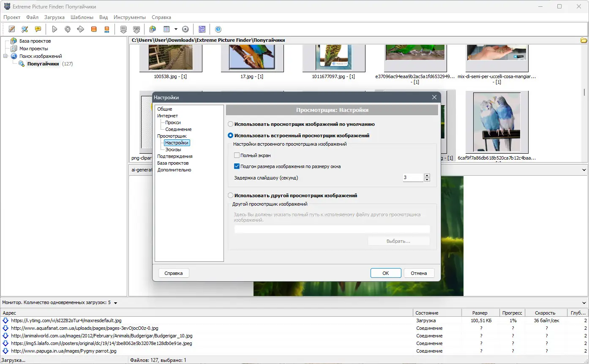
Task: Click the blue templates toolbar icon
Action: coord(202,29)
